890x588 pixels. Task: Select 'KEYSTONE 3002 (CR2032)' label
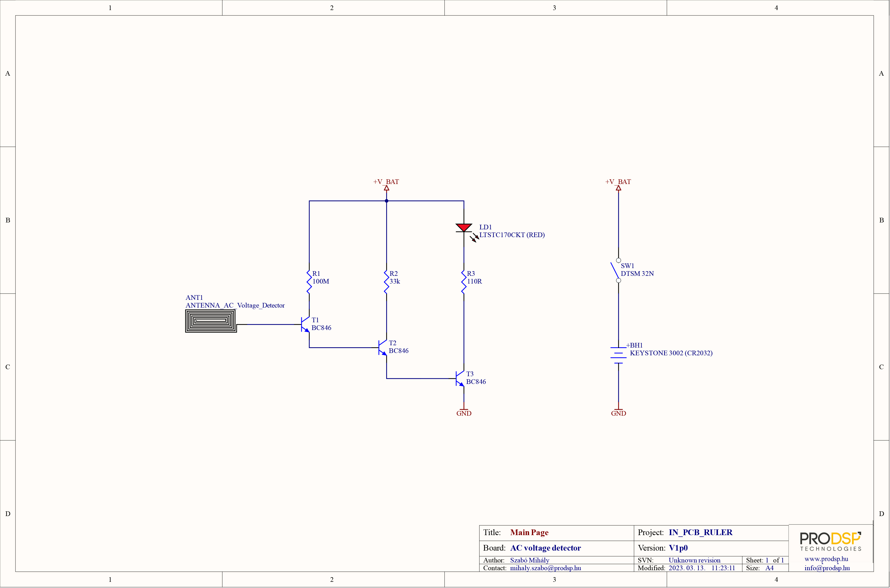click(x=671, y=353)
